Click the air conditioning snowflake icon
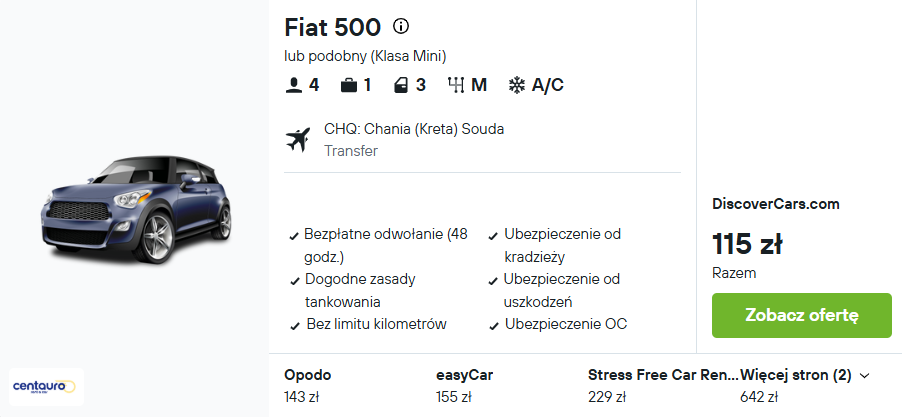Image resolution: width=902 pixels, height=417 pixels. (x=517, y=86)
